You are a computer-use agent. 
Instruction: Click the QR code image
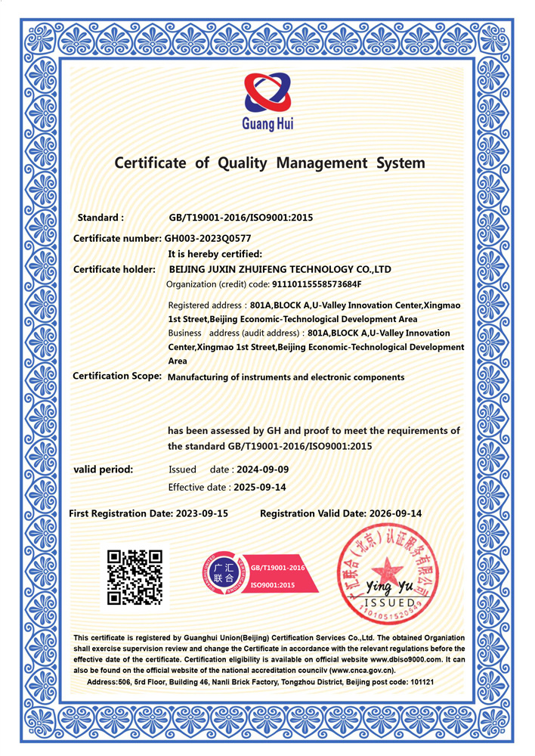135,577
